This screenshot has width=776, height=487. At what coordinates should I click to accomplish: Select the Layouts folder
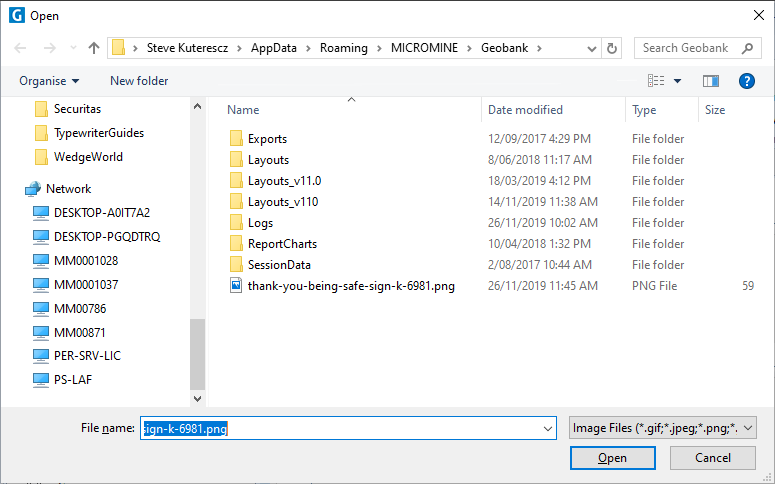point(259,160)
